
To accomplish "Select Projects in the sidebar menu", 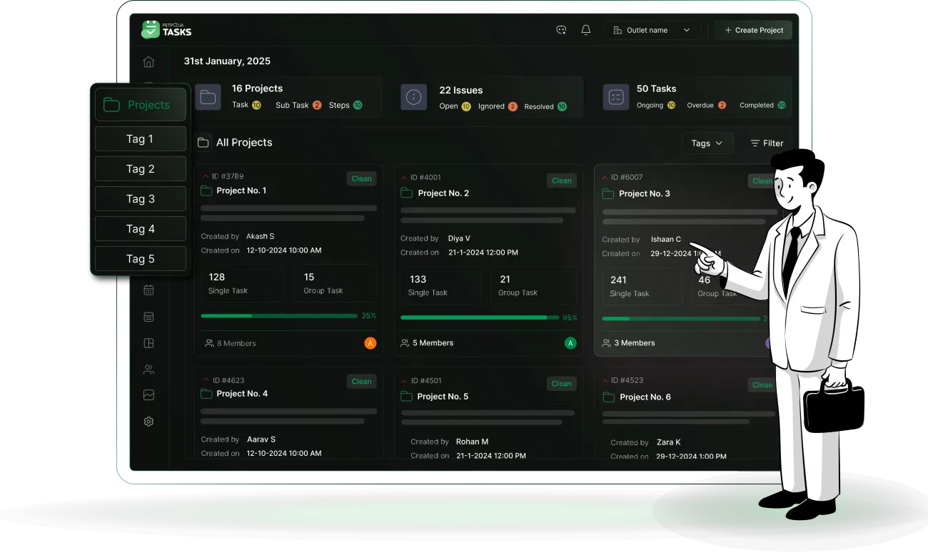I will pyautogui.click(x=140, y=104).
